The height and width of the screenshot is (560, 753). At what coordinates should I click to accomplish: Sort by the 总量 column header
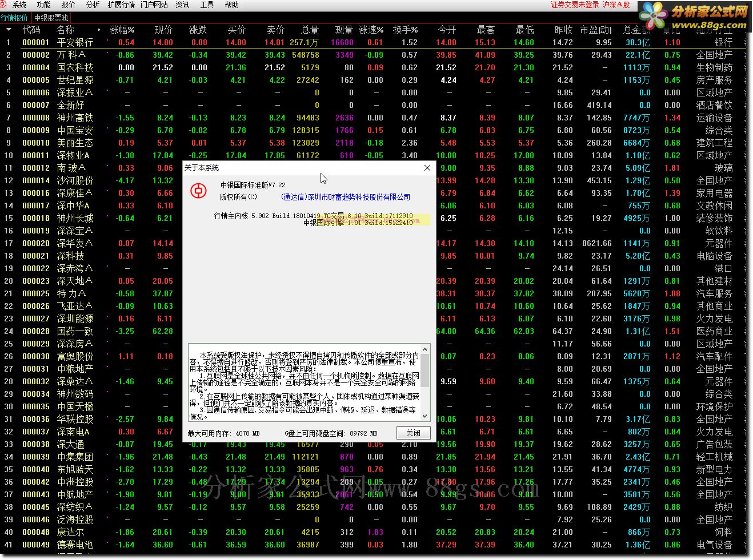point(310,30)
